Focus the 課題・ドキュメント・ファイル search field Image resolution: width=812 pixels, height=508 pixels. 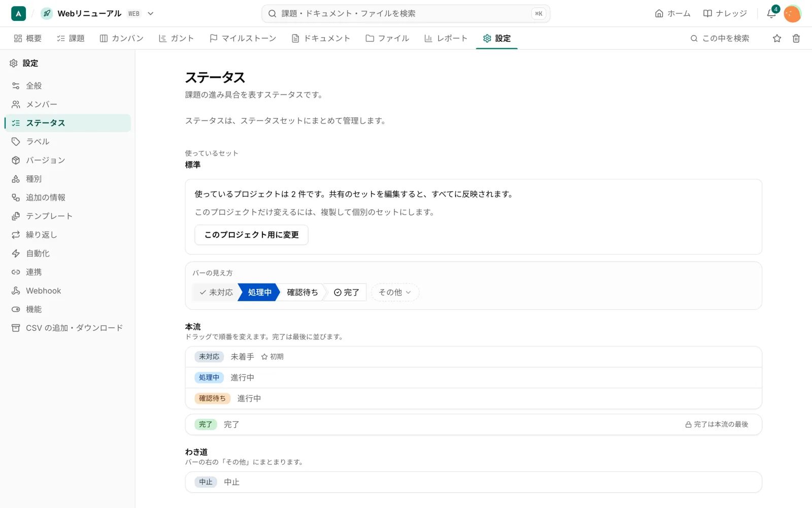[x=406, y=14]
